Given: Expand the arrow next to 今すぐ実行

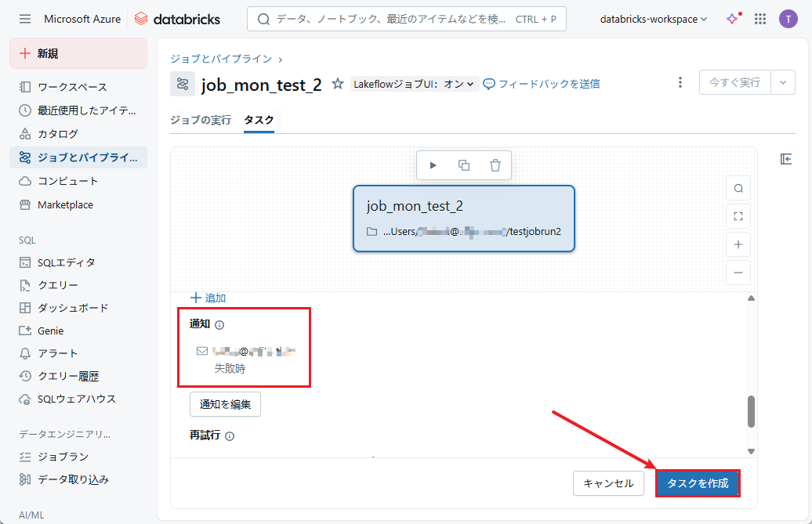Looking at the screenshot, I should (783, 82).
